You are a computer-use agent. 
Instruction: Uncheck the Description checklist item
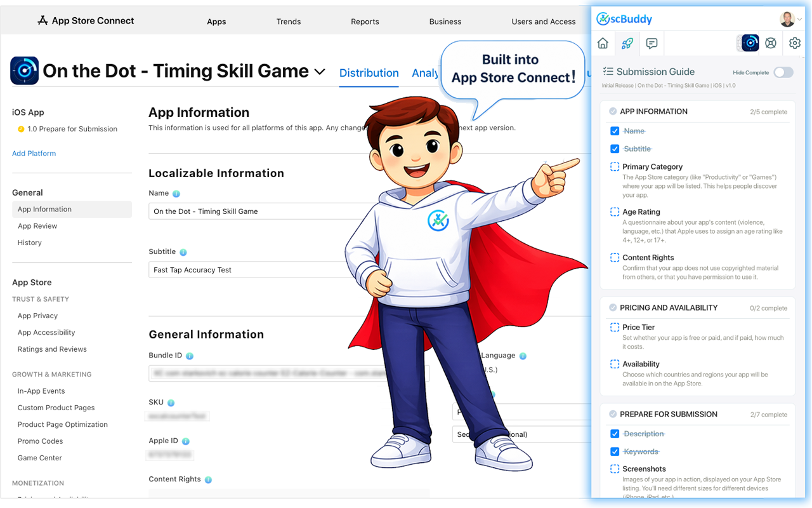[615, 434]
